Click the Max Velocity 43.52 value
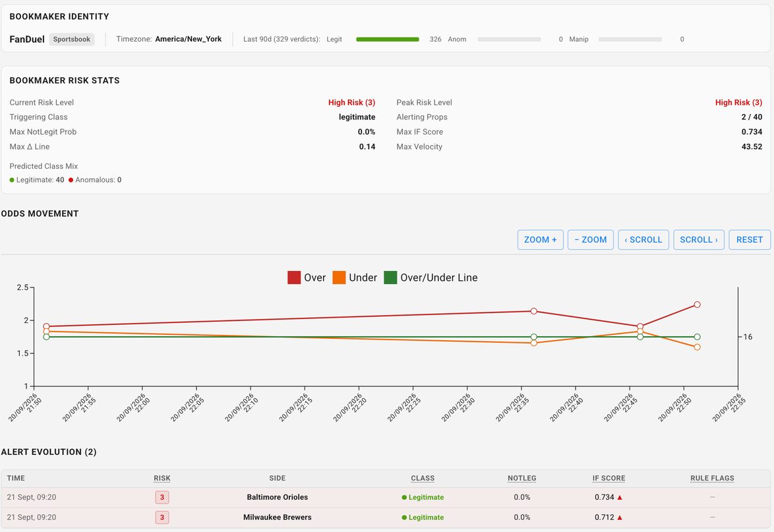This screenshot has width=774, height=532. (752, 146)
